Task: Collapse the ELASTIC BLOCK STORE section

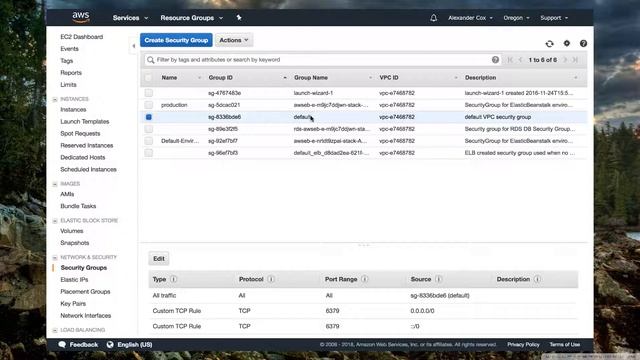Action: [x=55, y=221]
